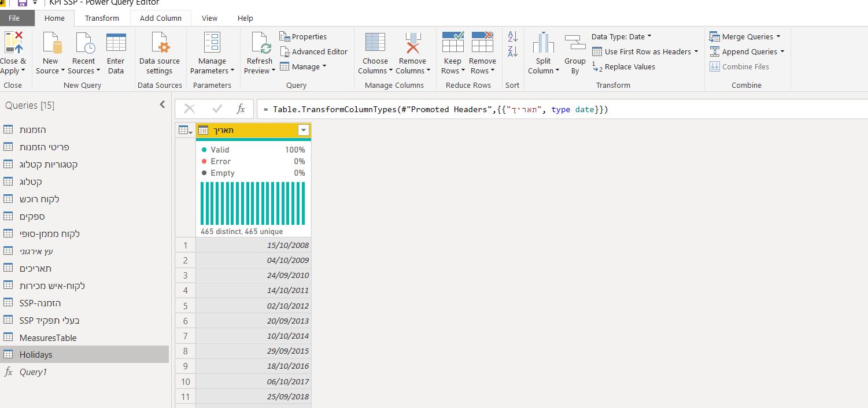Click the fx function icon in formula bar

click(241, 109)
